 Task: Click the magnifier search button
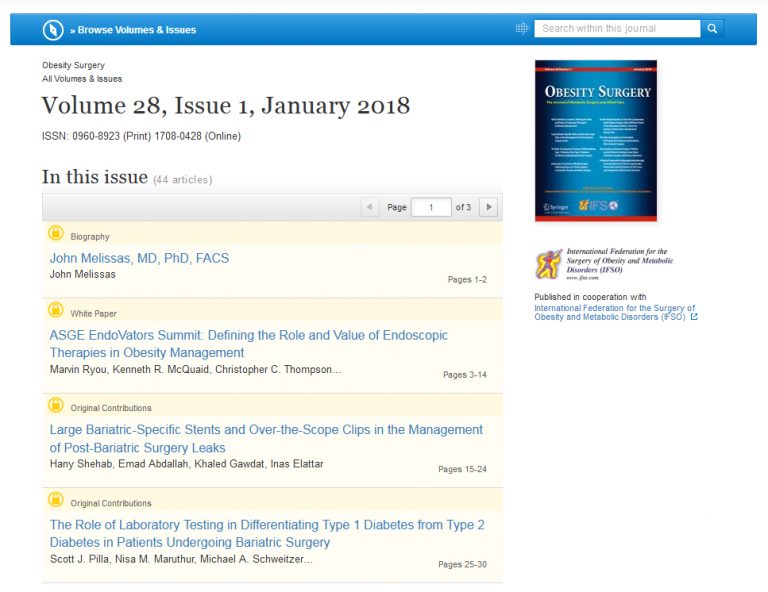pyautogui.click(x=712, y=29)
